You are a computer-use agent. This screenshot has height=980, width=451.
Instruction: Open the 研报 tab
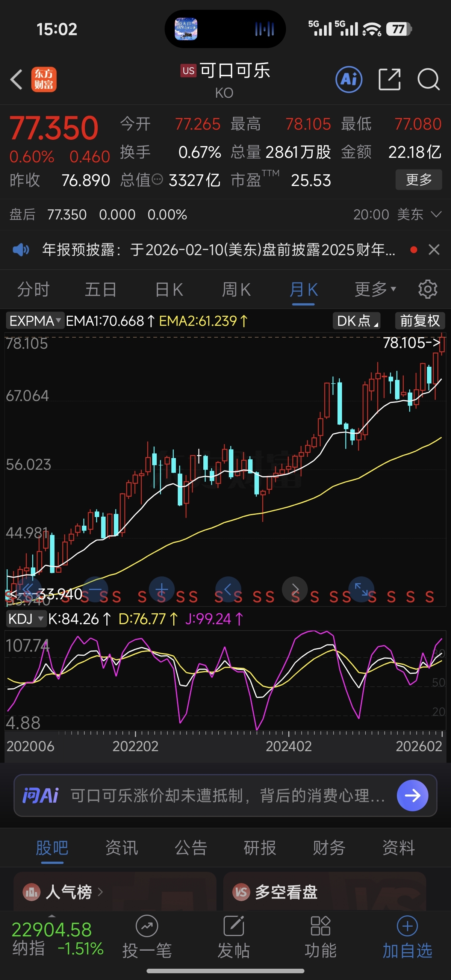point(260,848)
